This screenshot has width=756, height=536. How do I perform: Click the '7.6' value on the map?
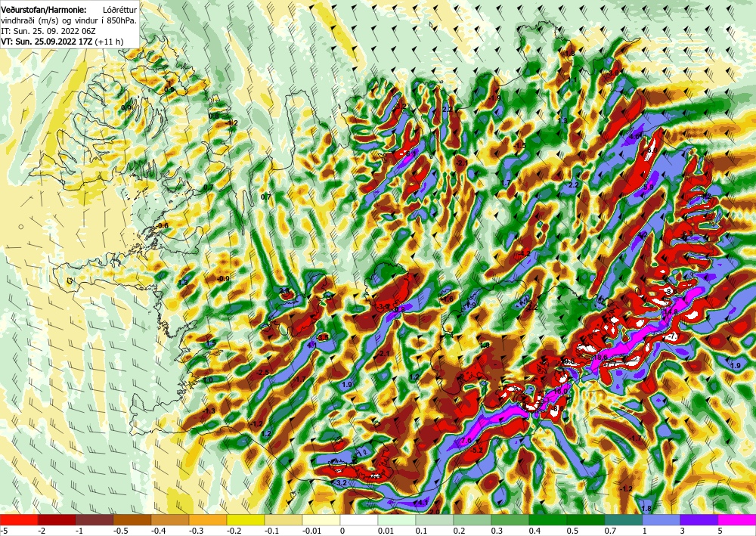point(466,441)
